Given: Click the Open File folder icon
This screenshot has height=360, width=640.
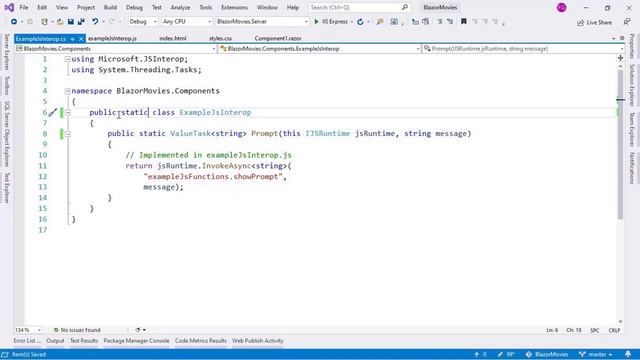Looking at the screenshot, I should [x=60, y=22].
